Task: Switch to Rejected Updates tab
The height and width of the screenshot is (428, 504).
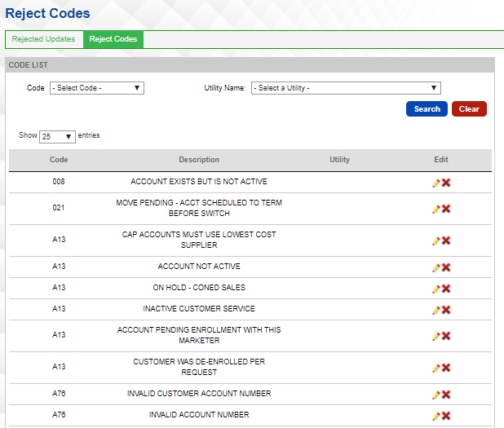Action: pyautogui.click(x=43, y=39)
